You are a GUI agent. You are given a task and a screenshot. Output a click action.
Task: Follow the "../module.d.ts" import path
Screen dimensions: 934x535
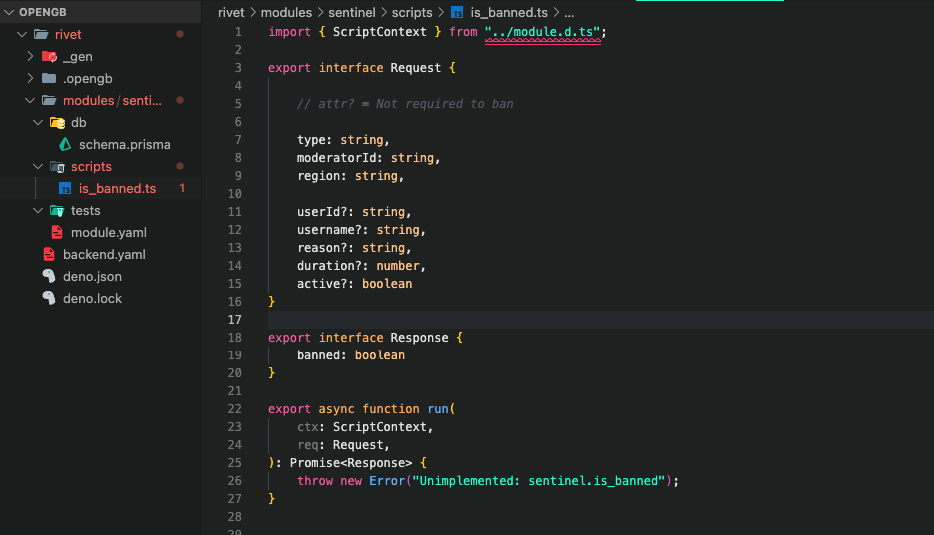pos(543,32)
